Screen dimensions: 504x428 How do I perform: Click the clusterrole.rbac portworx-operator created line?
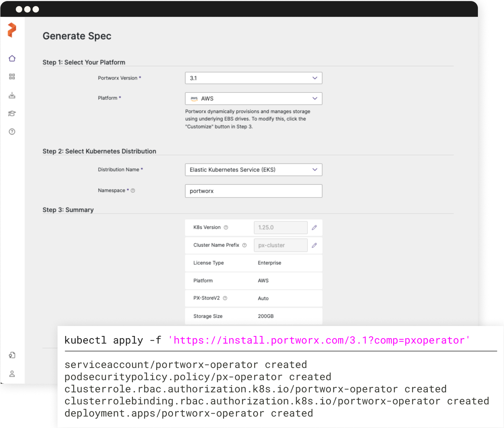coord(256,389)
